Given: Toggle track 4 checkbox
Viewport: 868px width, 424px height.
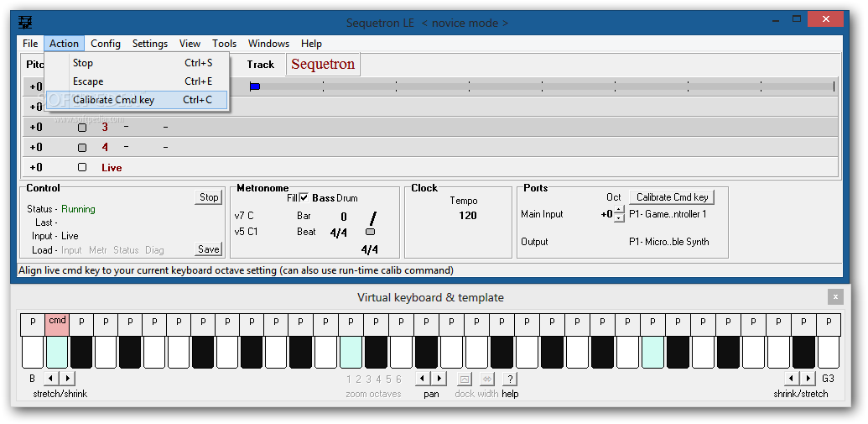Looking at the screenshot, I should [82, 148].
